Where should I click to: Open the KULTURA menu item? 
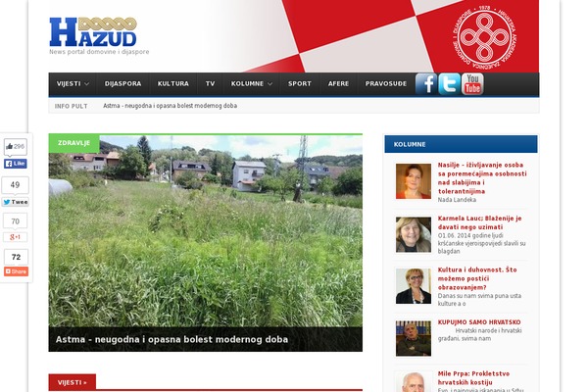(173, 84)
